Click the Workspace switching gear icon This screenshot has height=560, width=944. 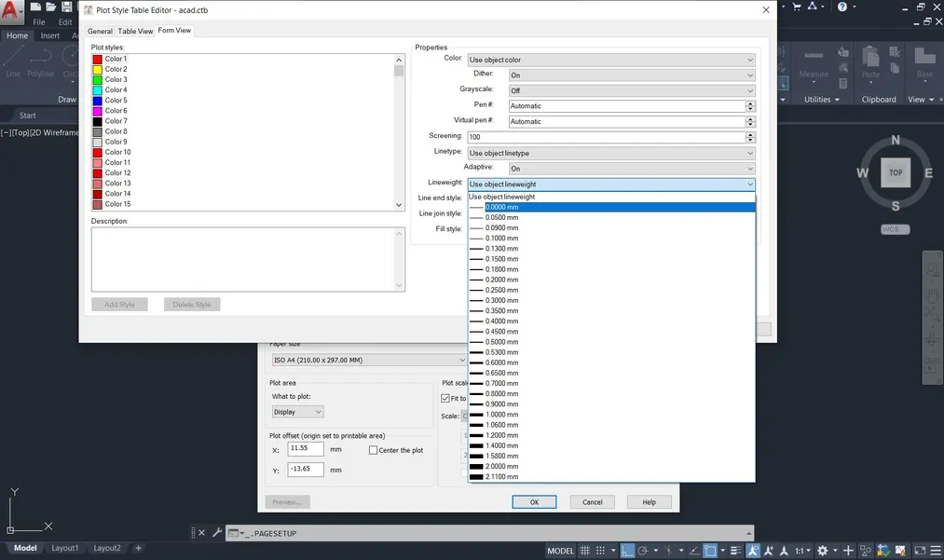click(821, 551)
